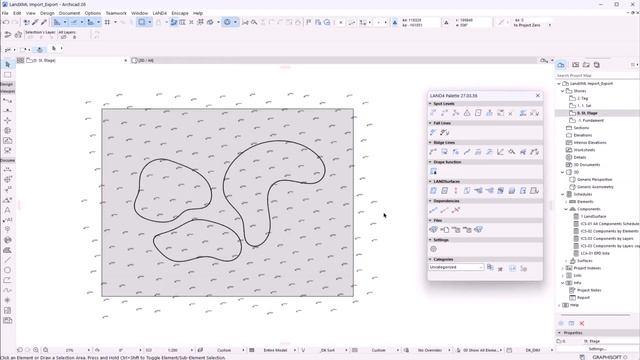
Task: Toggle the grid snap hash icon
Action: click(107, 22)
